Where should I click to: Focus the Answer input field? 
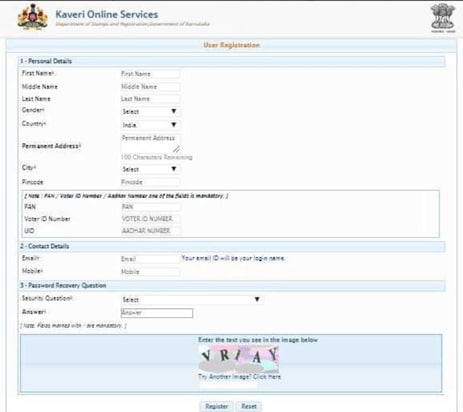tap(157, 313)
